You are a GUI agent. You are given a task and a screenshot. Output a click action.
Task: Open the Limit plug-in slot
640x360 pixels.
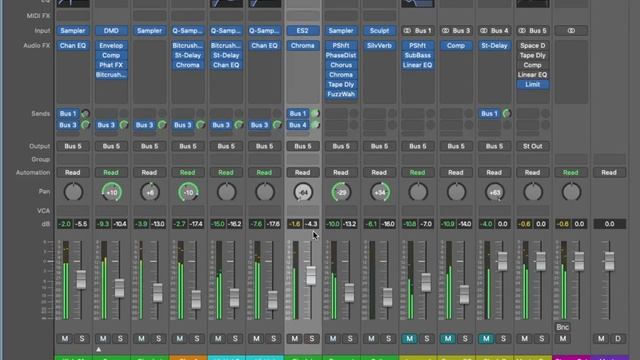pyautogui.click(x=532, y=84)
